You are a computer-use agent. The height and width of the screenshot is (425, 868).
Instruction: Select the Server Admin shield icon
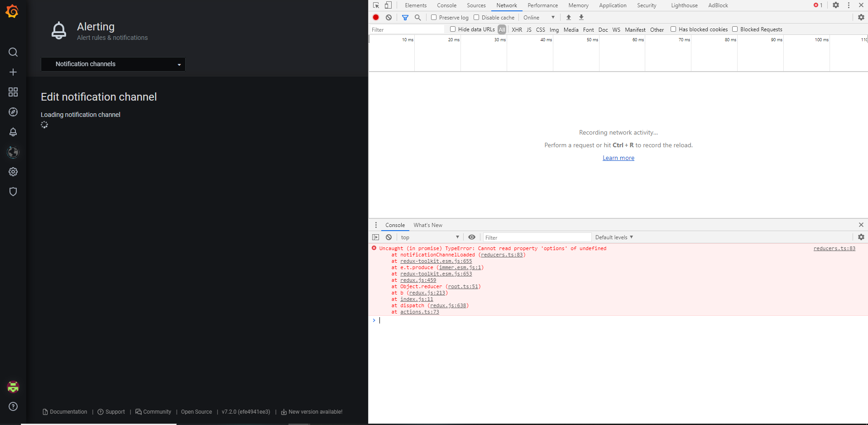tap(13, 192)
